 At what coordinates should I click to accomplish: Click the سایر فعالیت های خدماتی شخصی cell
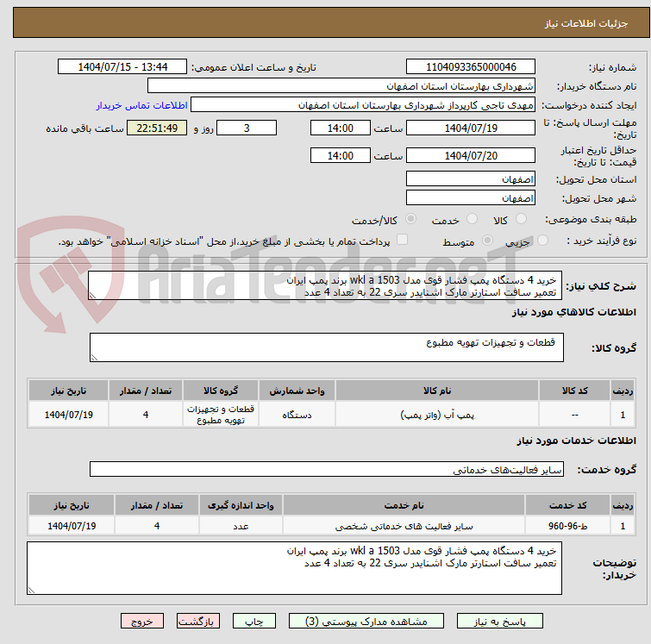[x=404, y=526]
